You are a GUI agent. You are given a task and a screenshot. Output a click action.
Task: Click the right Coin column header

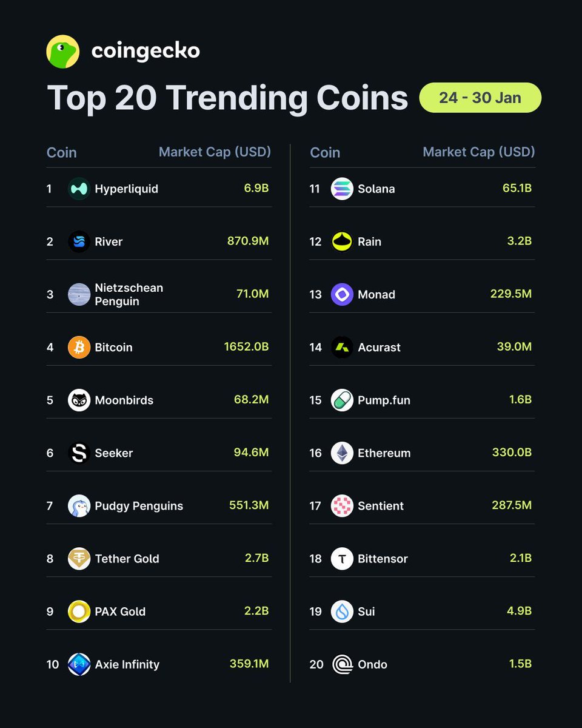(325, 152)
